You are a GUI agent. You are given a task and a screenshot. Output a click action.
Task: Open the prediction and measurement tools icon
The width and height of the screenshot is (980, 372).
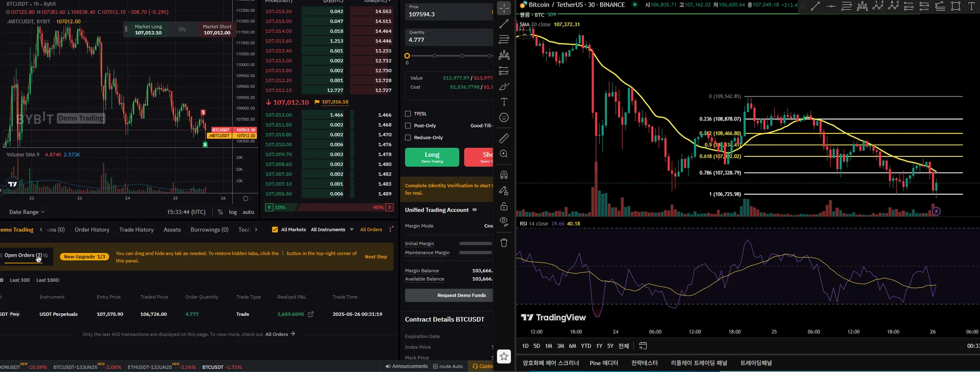[x=504, y=71]
